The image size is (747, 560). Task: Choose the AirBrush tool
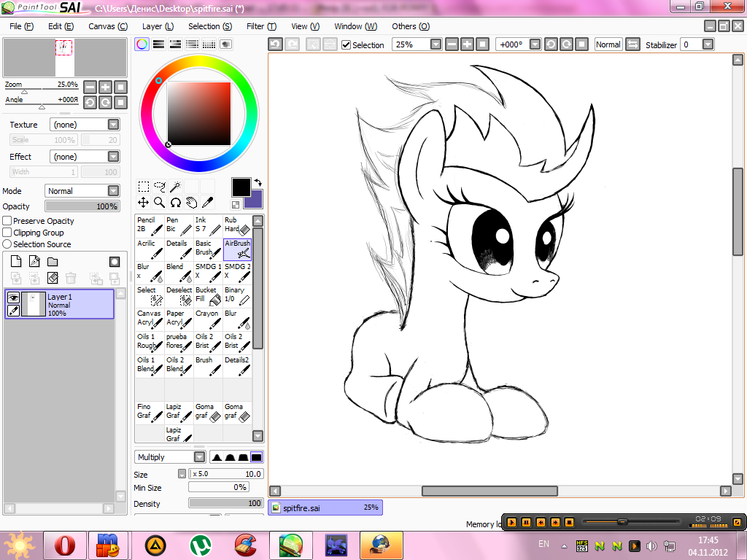237,249
